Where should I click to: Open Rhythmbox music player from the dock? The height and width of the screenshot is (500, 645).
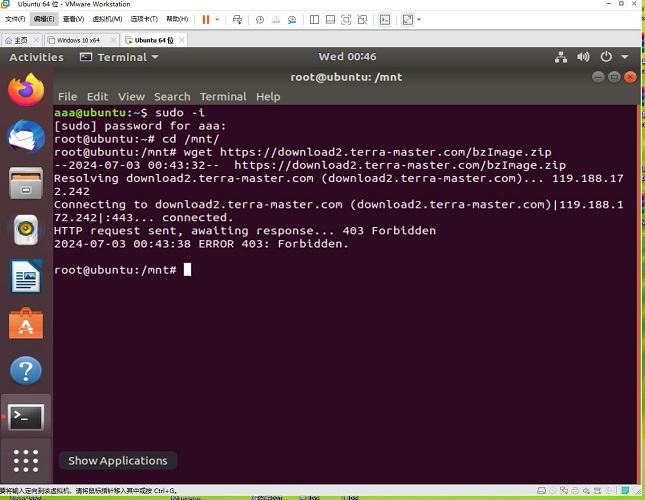coord(26,229)
